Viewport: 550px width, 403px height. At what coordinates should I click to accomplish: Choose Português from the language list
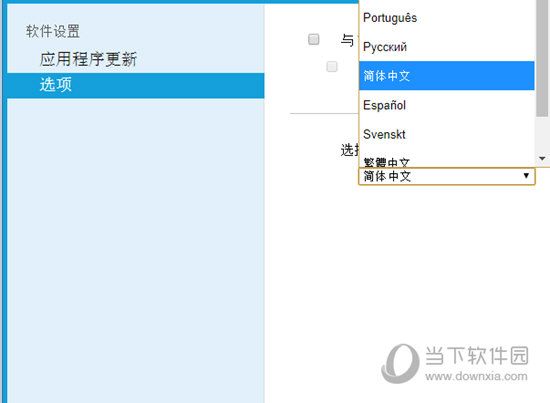(447, 18)
